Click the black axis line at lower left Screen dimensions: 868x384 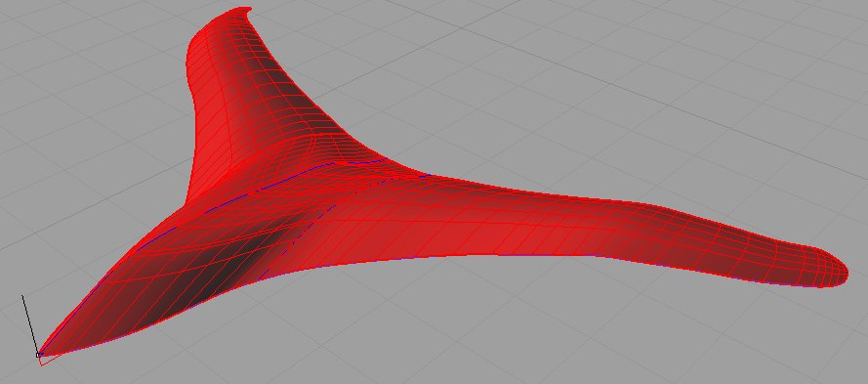(30, 323)
